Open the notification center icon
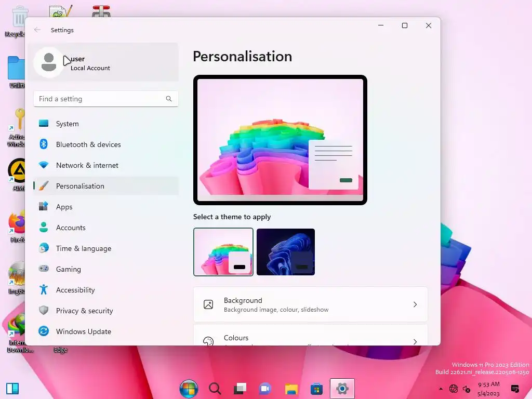Image resolution: width=532 pixels, height=399 pixels. click(515, 389)
